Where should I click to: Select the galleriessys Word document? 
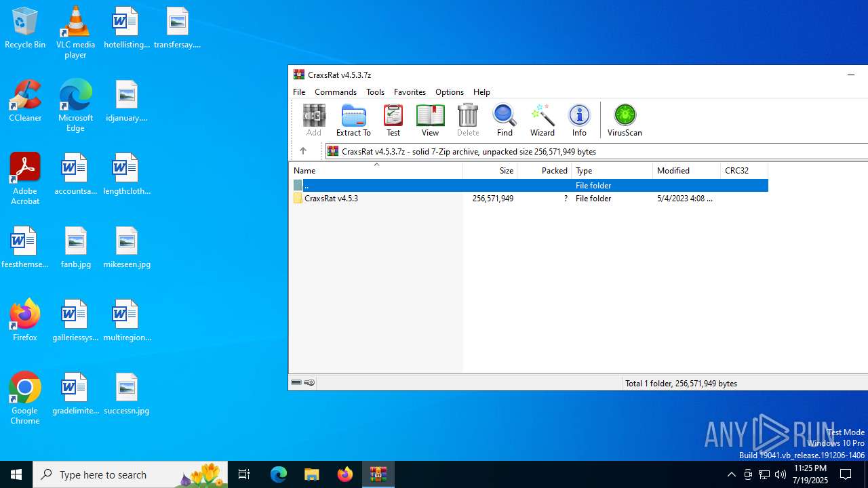click(75, 321)
